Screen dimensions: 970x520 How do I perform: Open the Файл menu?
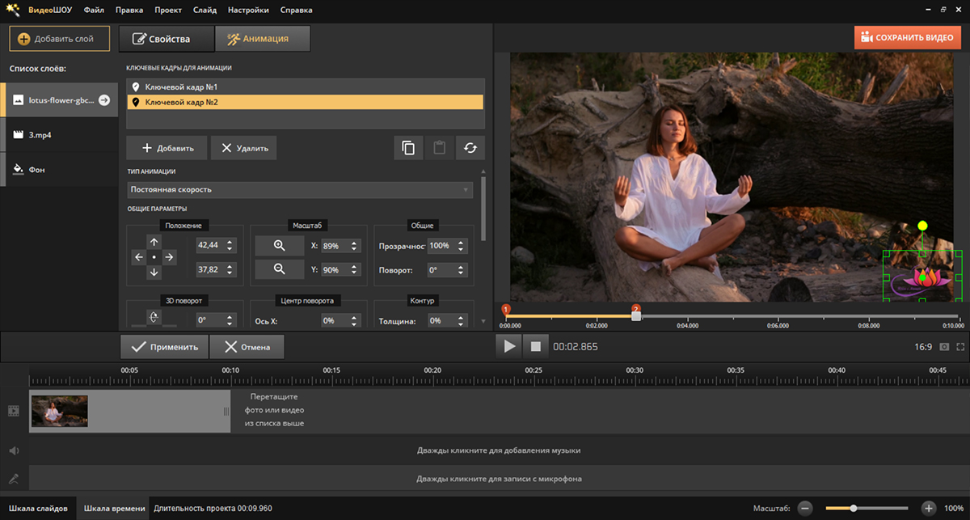[x=94, y=10]
